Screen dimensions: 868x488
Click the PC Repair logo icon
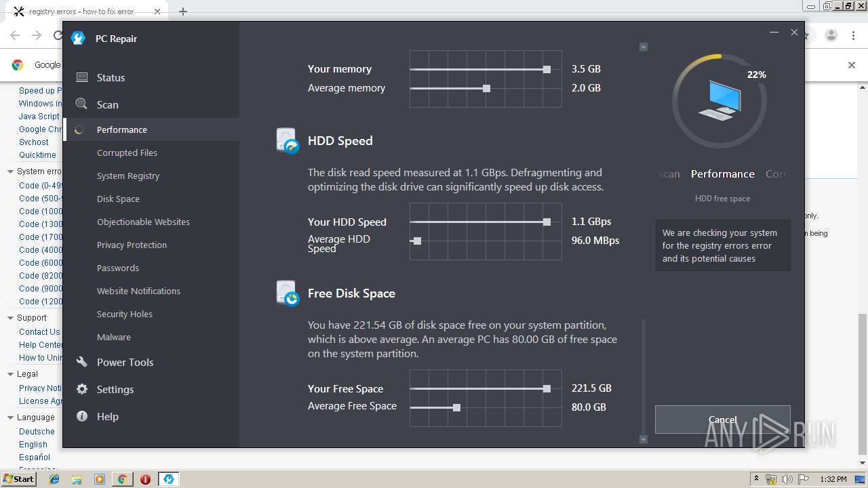coord(78,39)
